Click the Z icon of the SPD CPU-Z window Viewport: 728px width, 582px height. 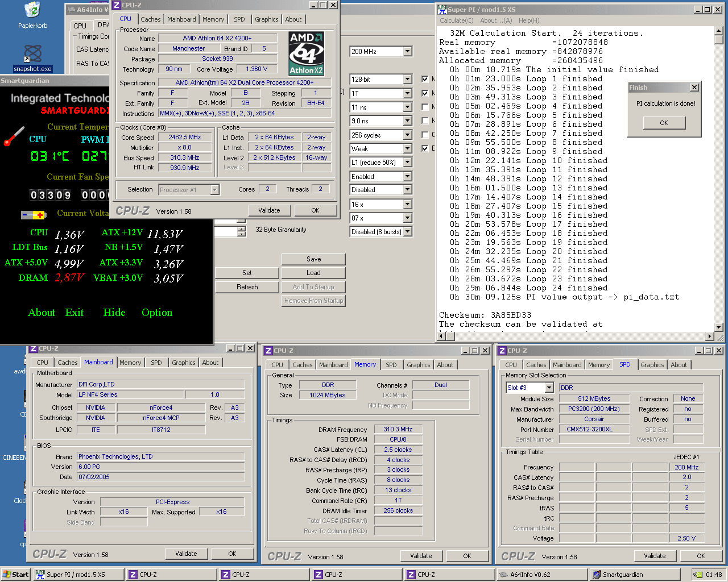point(502,351)
